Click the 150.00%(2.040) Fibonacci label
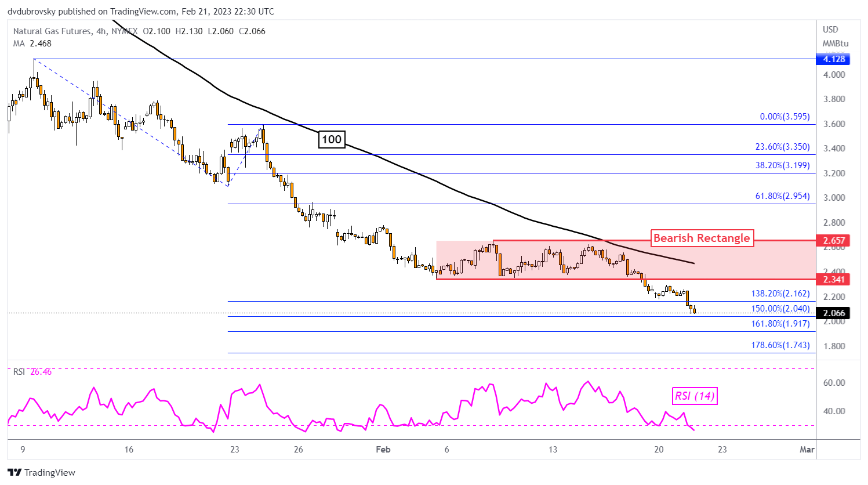The width and height of the screenshot is (868, 485). click(780, 309)
